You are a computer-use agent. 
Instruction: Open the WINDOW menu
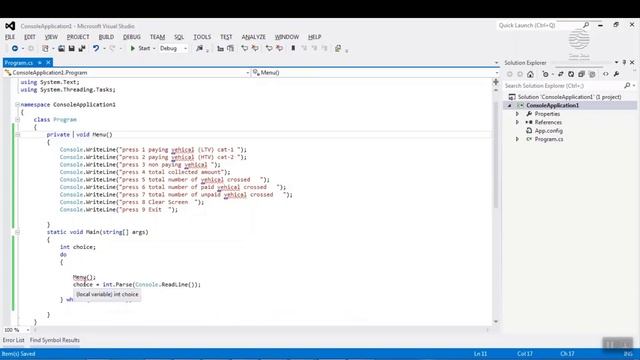point(287,37)
